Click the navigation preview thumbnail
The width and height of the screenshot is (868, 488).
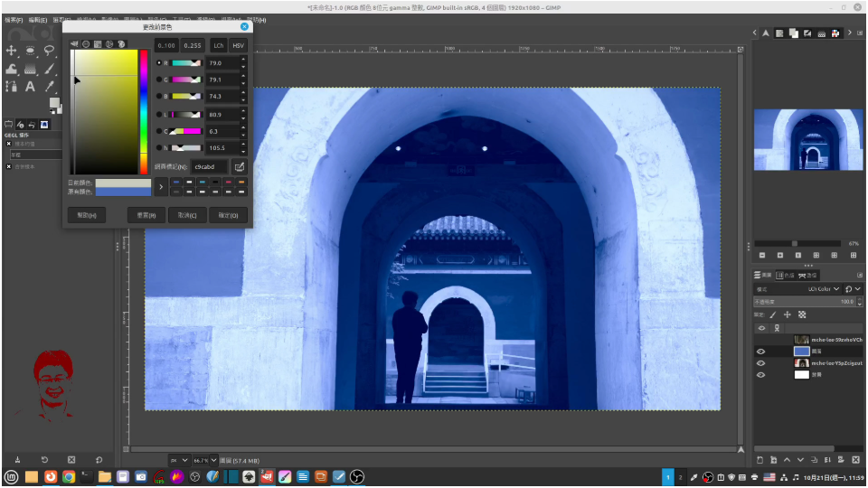click(808, 139)
